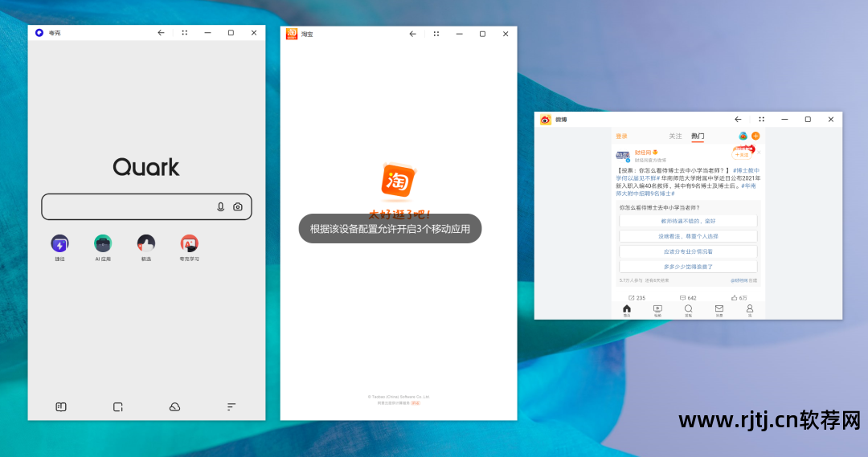Click the camera icon in Quark search box
868x457 pixels.
click(237, 206)
